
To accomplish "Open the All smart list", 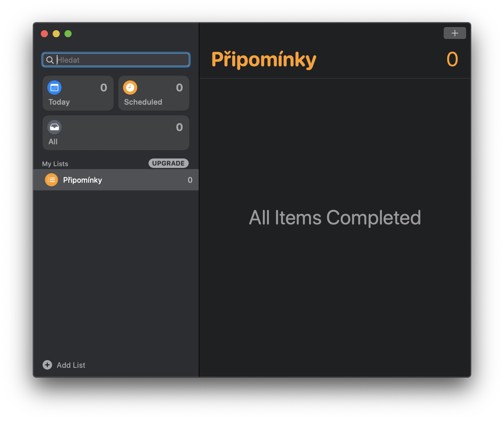I will [x=116, y=133].
